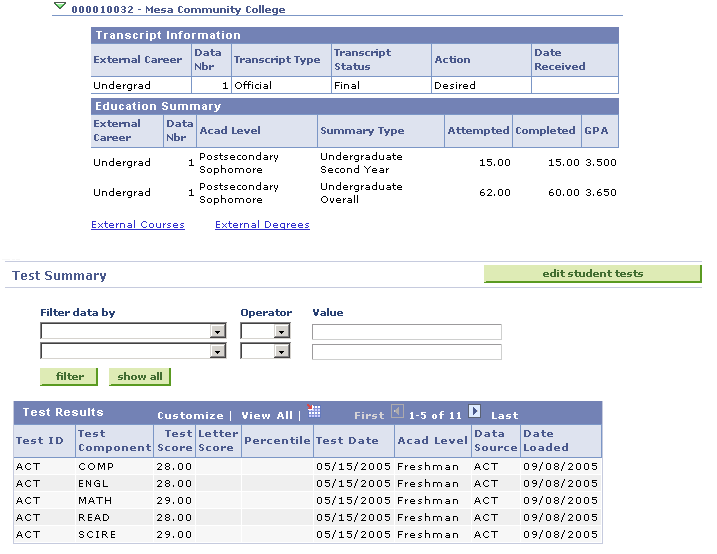The height and width of the screenshot is (554, 717).
Task: Click the Final transcript status cell
Action: 381,85
